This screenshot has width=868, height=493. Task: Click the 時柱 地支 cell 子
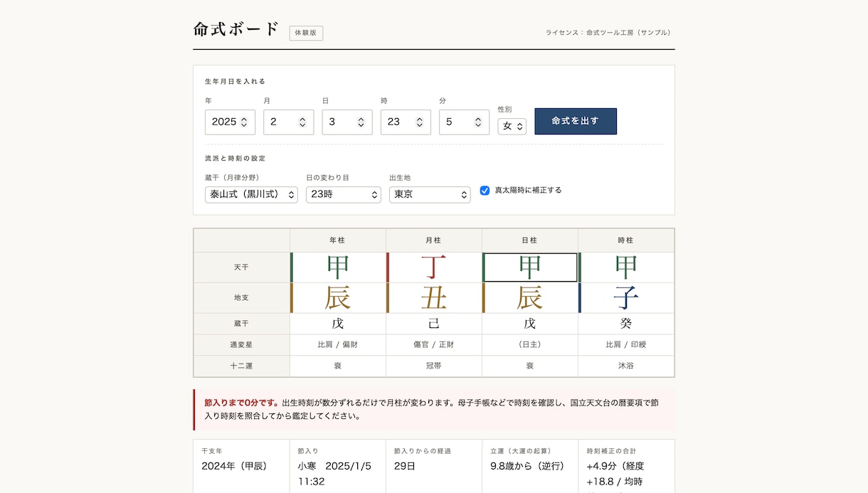pos(626,298)
